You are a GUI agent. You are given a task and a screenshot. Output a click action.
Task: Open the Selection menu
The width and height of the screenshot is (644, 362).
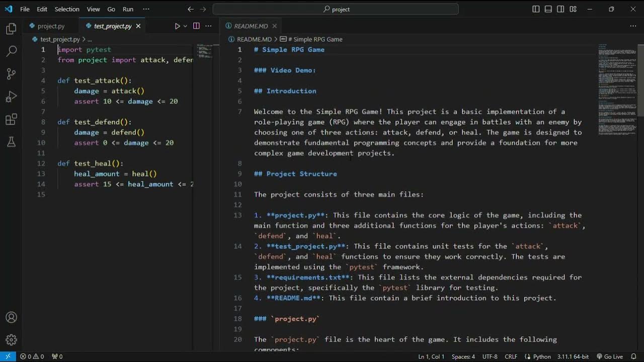point(67,9)
